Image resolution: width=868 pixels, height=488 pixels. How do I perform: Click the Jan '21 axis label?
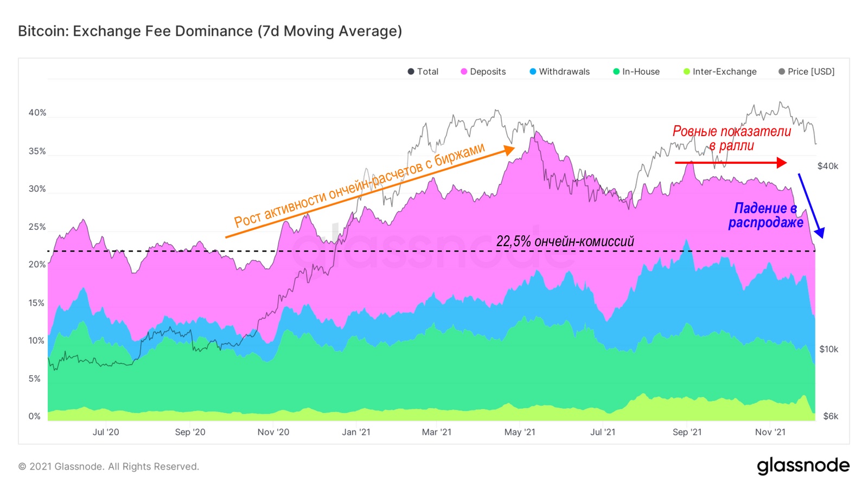tap(356, 432)
